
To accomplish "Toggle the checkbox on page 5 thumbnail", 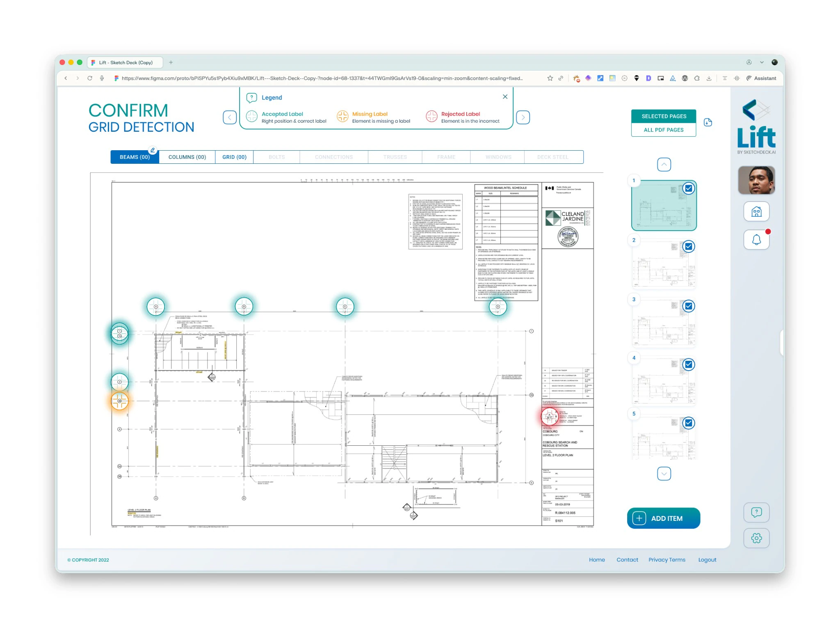I will 689,423.
